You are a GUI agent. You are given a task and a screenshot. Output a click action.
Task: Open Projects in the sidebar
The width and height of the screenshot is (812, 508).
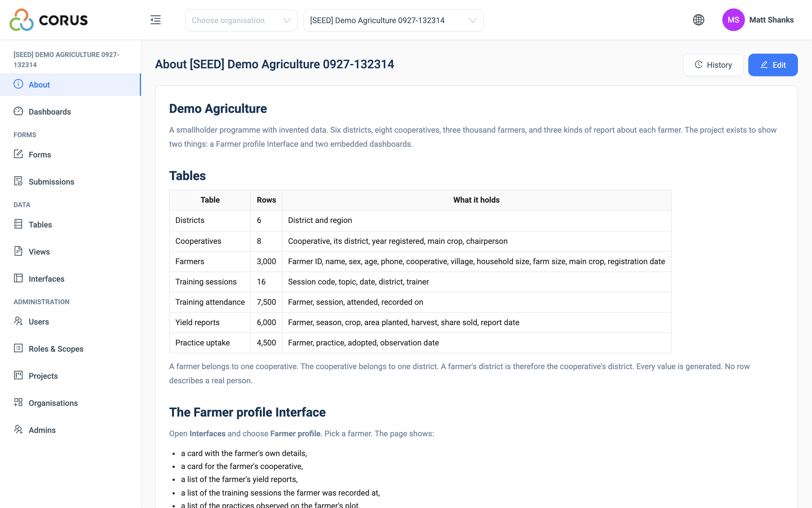tap(70, 376)
